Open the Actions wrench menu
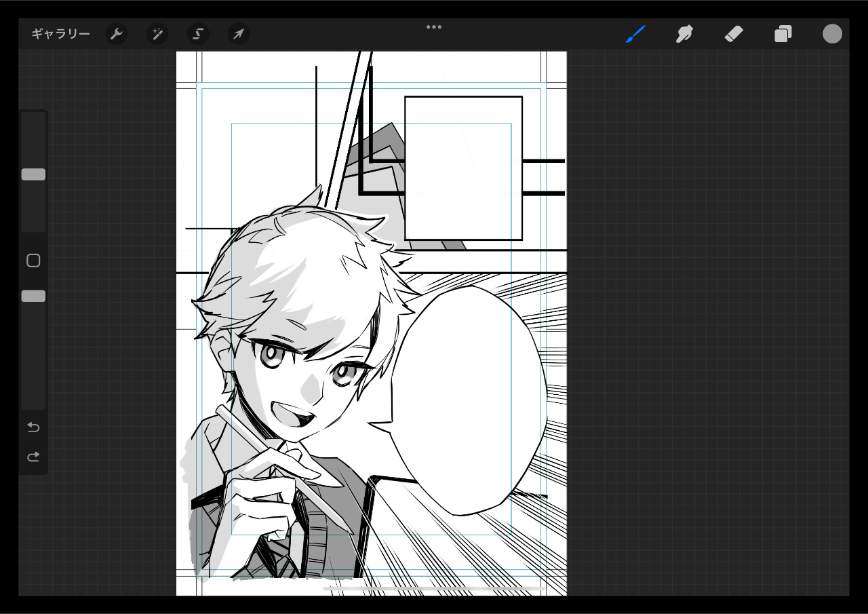 tap(117, 34)
